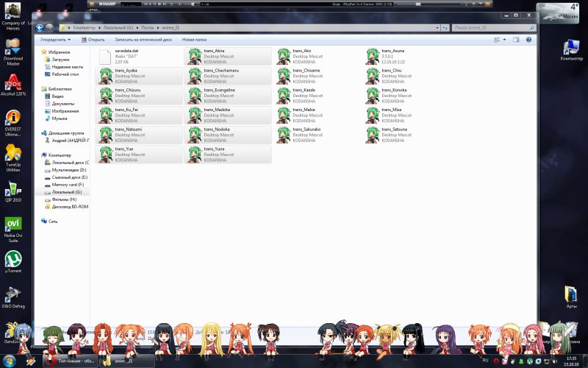Open the address bar history dropdown

click(437, 28)
